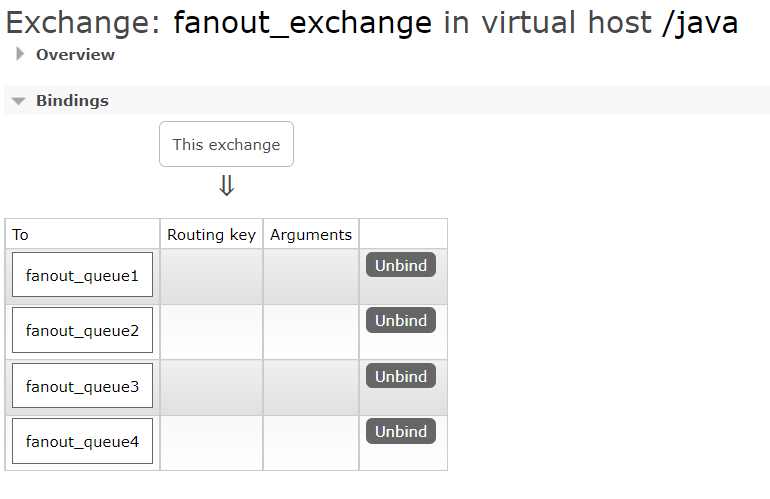
Task: Open the fanout_queue1 queue link
Action: pyautogui.click(x=82, y=275)
